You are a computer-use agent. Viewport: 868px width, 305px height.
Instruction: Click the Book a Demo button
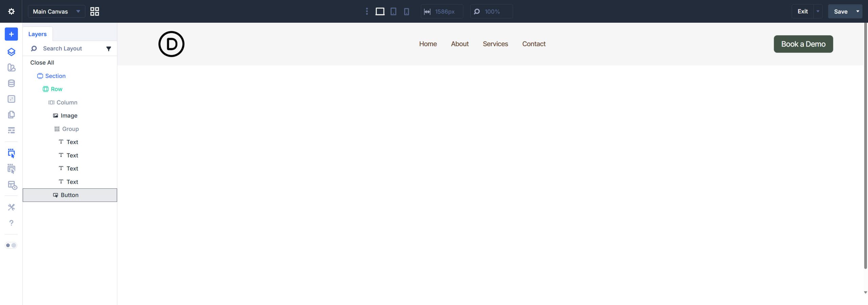click(803, 44)
